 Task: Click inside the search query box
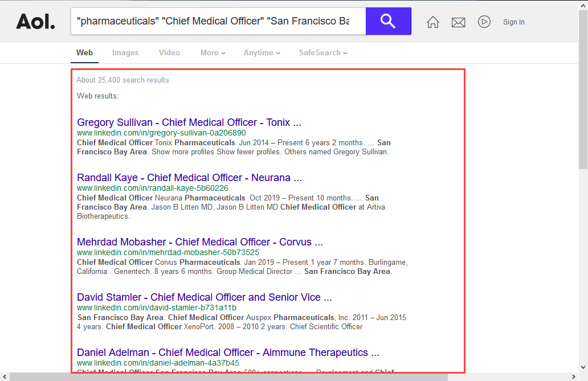pyautogui.click(x=218, y=21)
